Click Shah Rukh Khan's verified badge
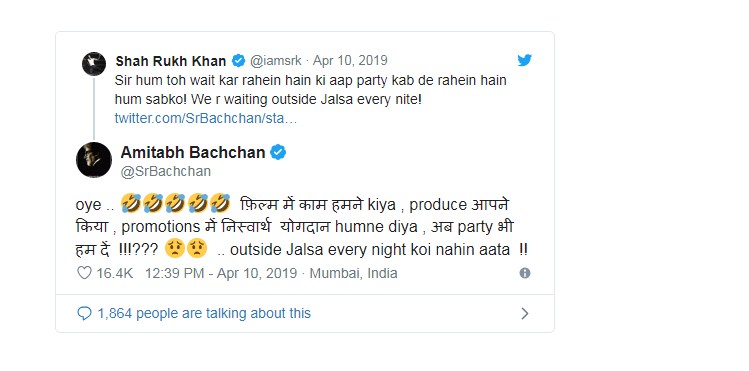This screenshot has height=371, width=749. click(x=238, y=61)
